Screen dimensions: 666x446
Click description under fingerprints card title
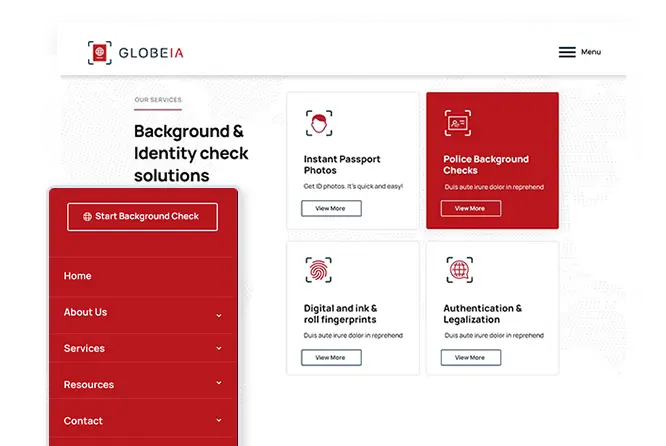pos(353,335)
